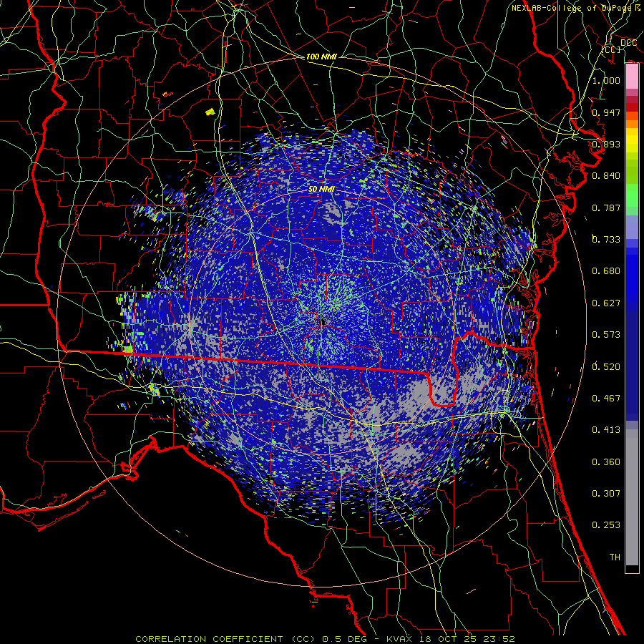644x644 pixels.
Task: Click the 0.787 legend value
Action: (x=606, y=208)
